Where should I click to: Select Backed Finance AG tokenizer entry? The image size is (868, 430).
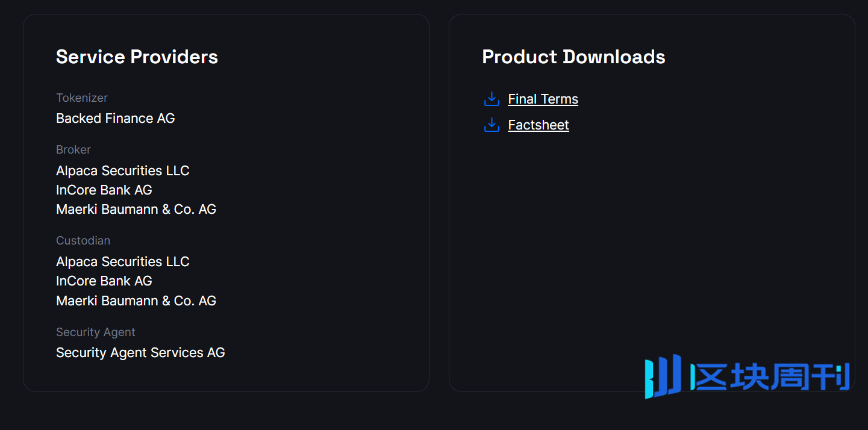click(x=116, y=118)
